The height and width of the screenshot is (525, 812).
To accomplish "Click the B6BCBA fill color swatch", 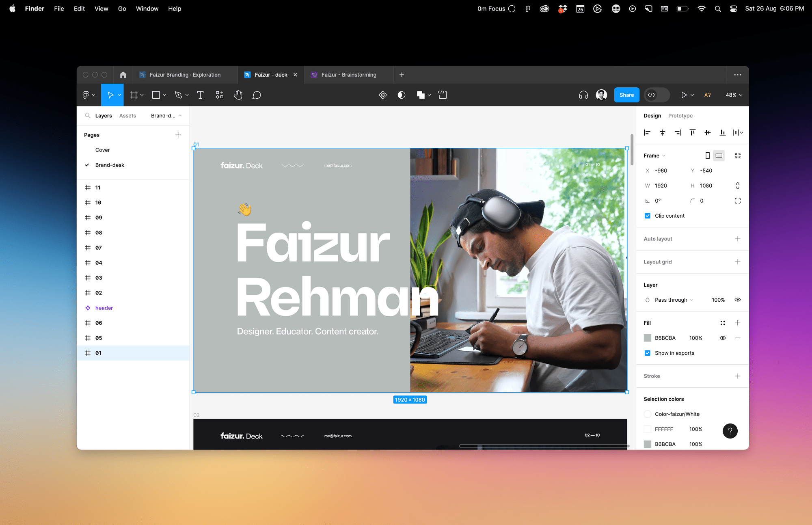I will pyautogui.click(x=647, y=337).
